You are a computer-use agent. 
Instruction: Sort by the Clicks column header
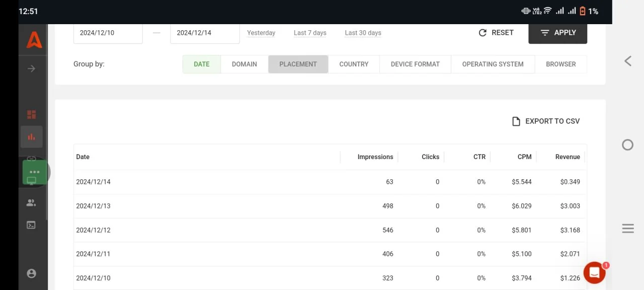coord(431,157)
